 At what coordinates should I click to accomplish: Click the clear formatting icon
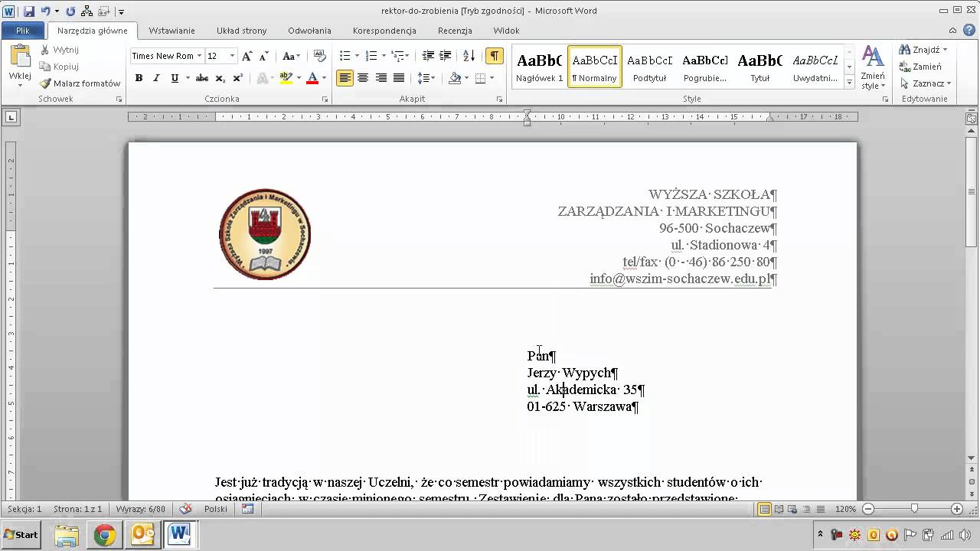click(320, 56)
